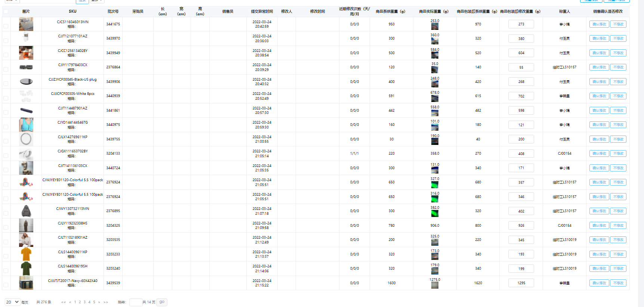View weighing photo under 1275.0 weight
The image size is (644, 307).
pyautogui.click(x=435, y=285)
